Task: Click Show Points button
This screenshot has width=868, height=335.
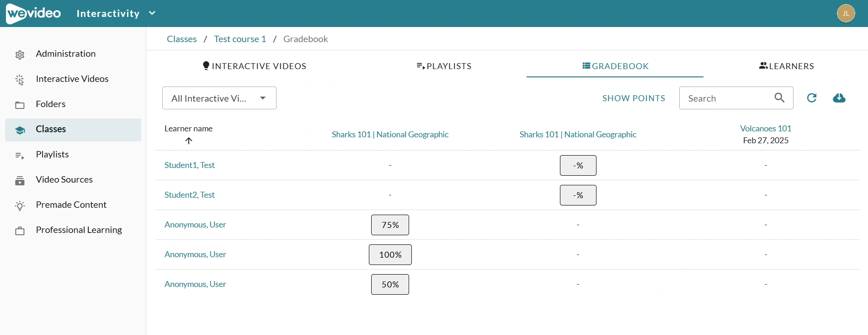Action: click(634, 98)
